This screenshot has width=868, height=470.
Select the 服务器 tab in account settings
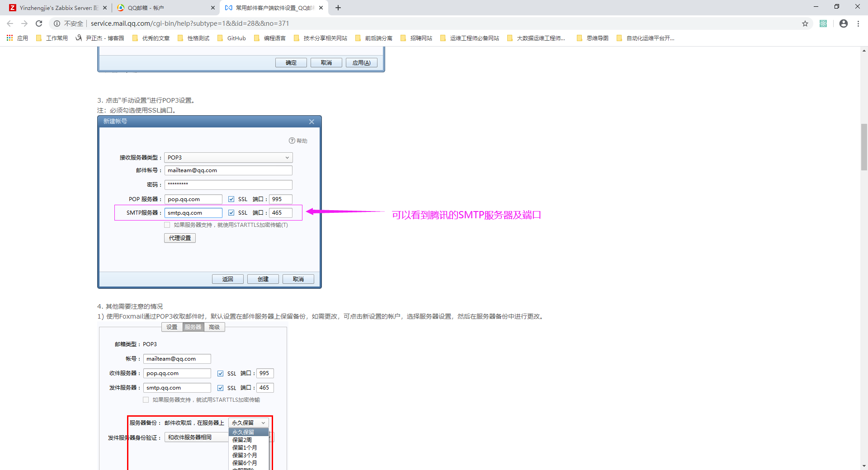pos(193,327)
